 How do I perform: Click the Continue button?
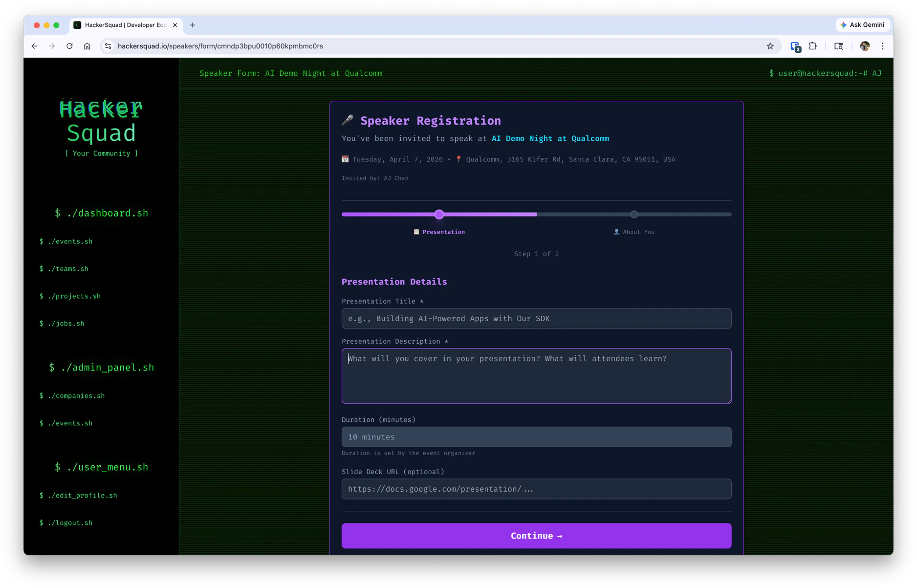point(536,536)
